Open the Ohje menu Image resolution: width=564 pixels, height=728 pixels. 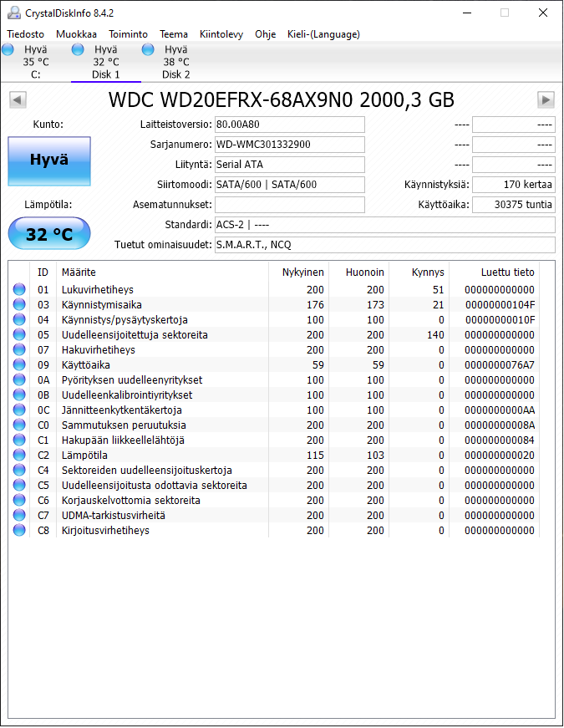click(265, 34)
